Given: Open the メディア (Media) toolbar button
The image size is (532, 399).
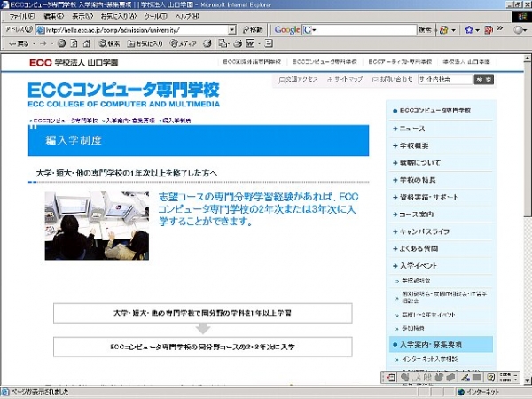Looking at the screenshot, I should tap(184, 43).
